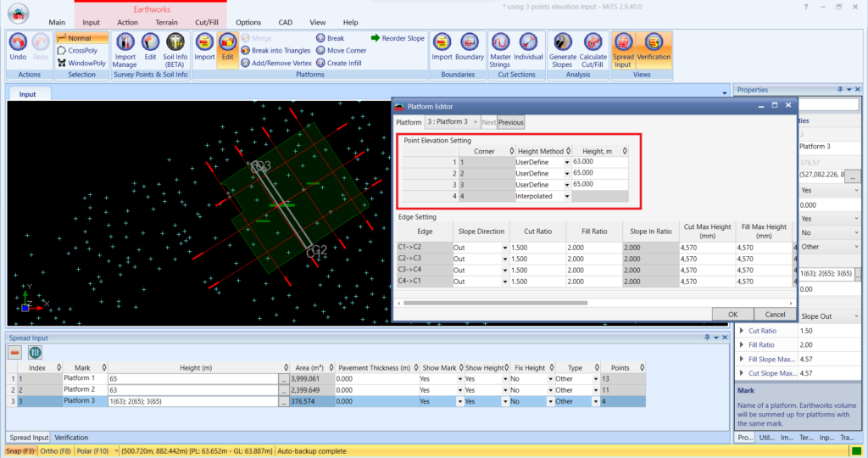Image resolution: width=868 pixels, height=458 pixels.
Task: Open the Options menu
Action: (x=248, y=23)
